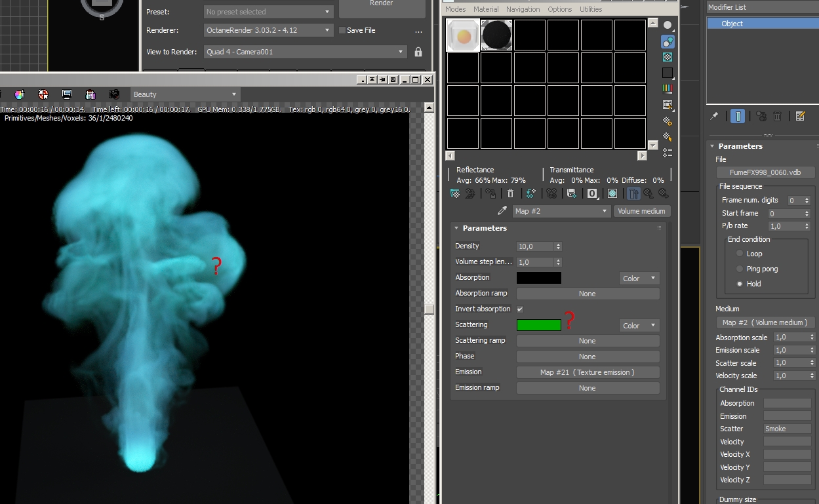The height and width of the screenshot is (504, 819).
Task: Toggle the Backlight icon in Material Editor
Action: (x=668, y=41)
